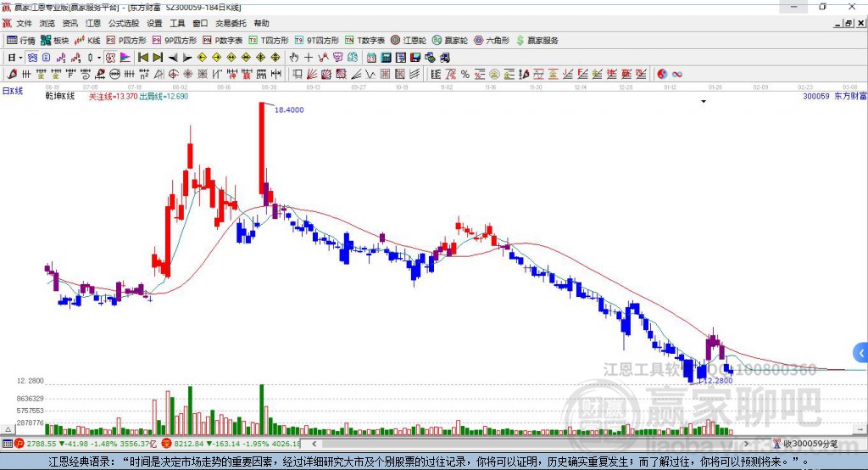This screenshot has width=868, height=470.
Task: Open the T四方形 square tool
Action: click(269, 41)
